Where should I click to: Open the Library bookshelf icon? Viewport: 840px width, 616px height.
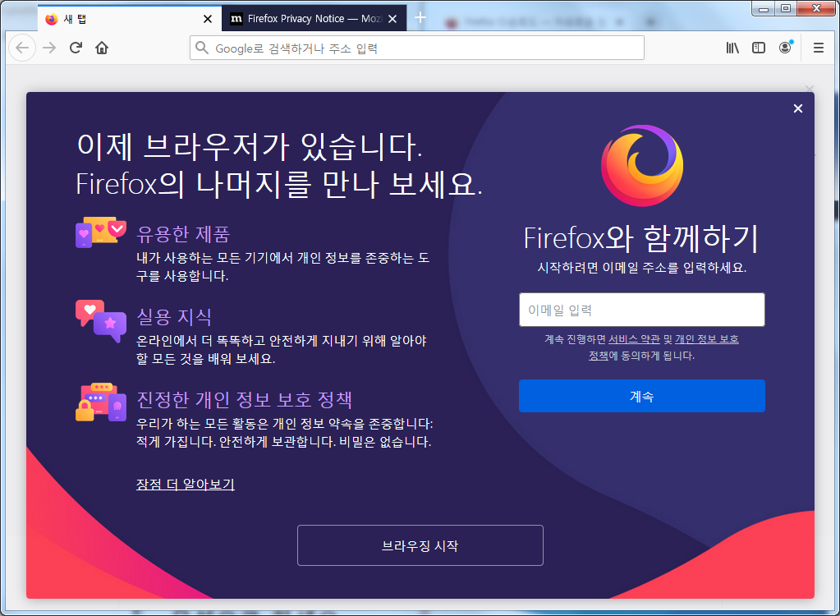(732, 48)
